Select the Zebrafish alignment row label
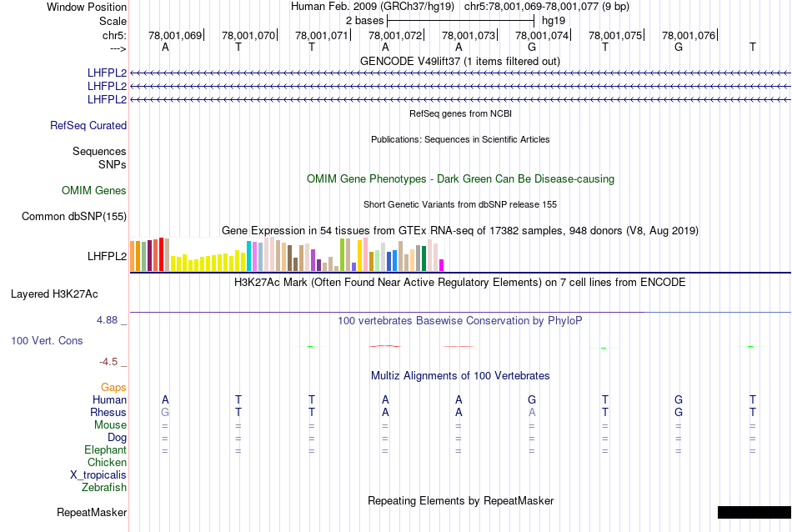 (104, 488)
